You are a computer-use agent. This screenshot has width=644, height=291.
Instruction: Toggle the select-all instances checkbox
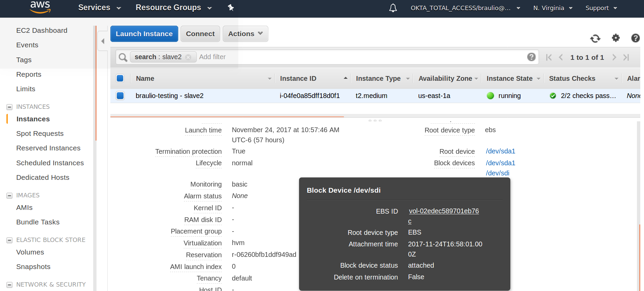point(120,78)
